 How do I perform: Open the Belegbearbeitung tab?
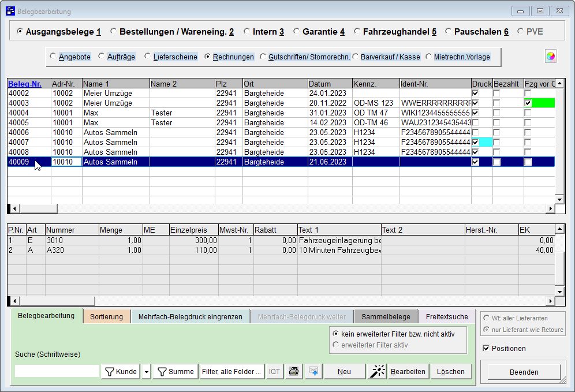point(46,316)
